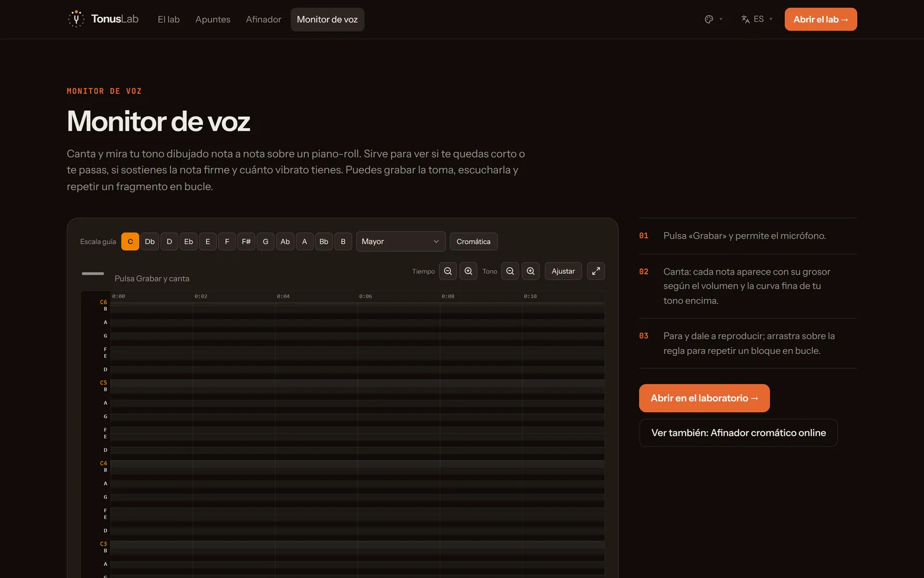Image resolution: width=924 pixels, height=578 pixels.
Task: Select guide scale root E
Action: [208, 242]
